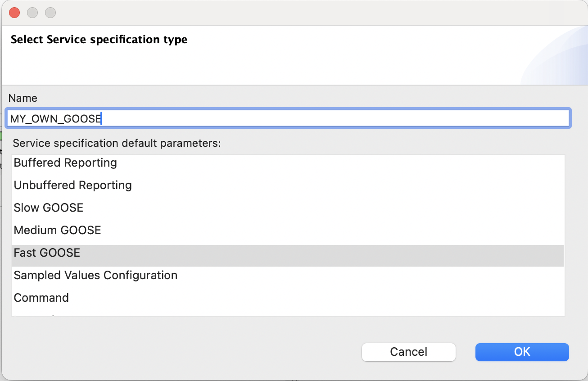Choose Sampled Values Configuration
The image size is (588, 381).
pyautogui.click(x=95, y=275)
